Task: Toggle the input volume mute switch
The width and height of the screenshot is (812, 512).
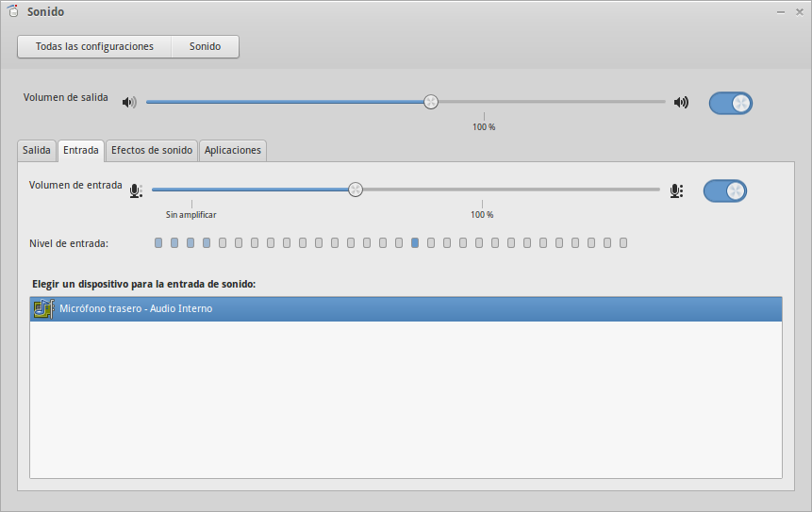Action: [x=724, y=191]
